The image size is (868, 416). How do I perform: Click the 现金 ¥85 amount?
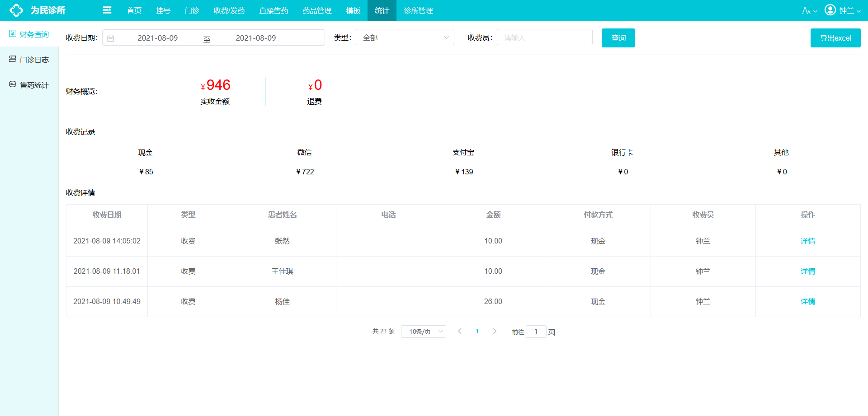pyautogui.click(x=146, y=172)
